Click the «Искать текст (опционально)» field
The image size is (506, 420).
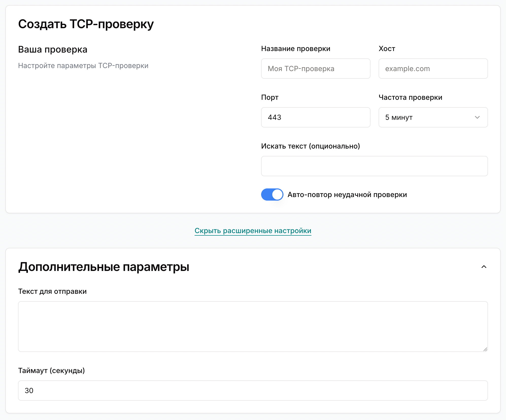coord(374,166)
